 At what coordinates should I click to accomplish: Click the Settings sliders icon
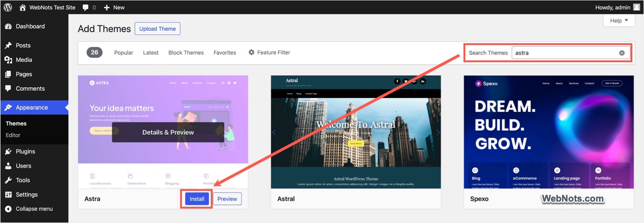(8, 195)
